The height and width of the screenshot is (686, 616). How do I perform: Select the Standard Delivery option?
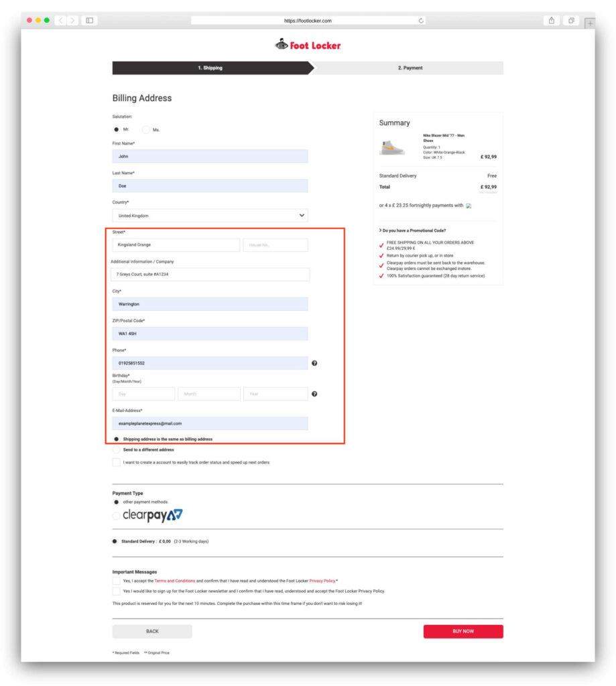(115, 541)
